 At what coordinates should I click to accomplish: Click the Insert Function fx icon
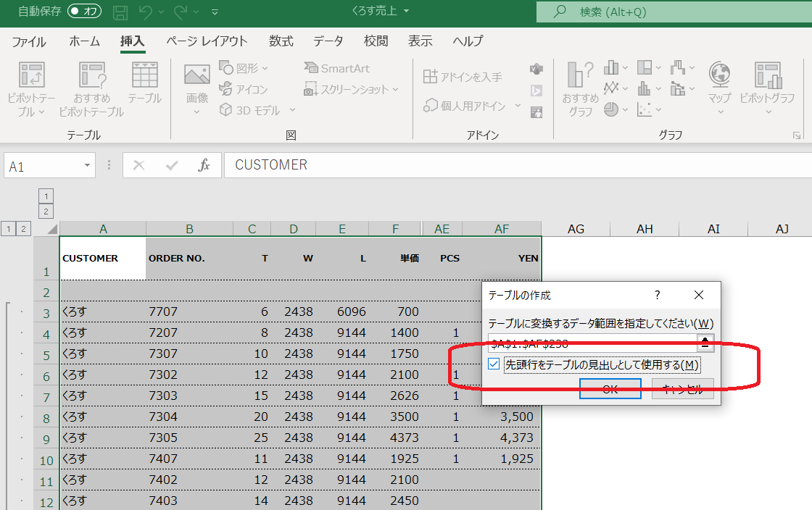click(x=204, y=165)
